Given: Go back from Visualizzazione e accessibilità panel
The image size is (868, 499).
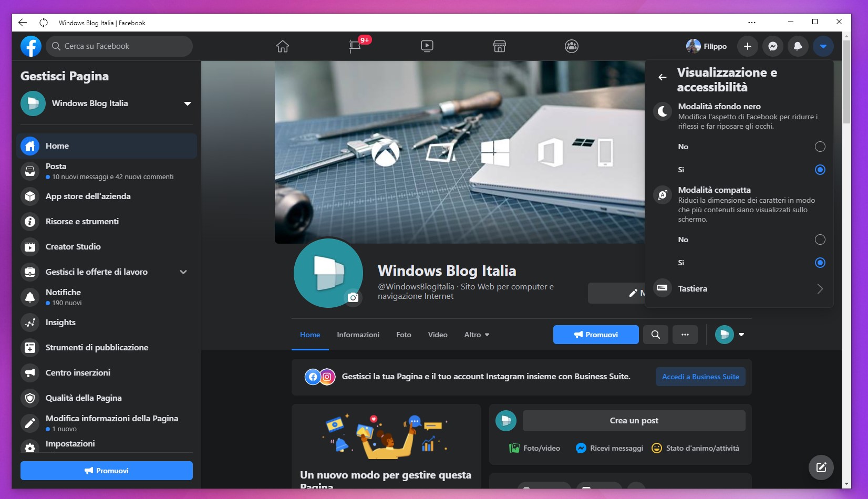Looking at the screenshot, I should [663, 77].
